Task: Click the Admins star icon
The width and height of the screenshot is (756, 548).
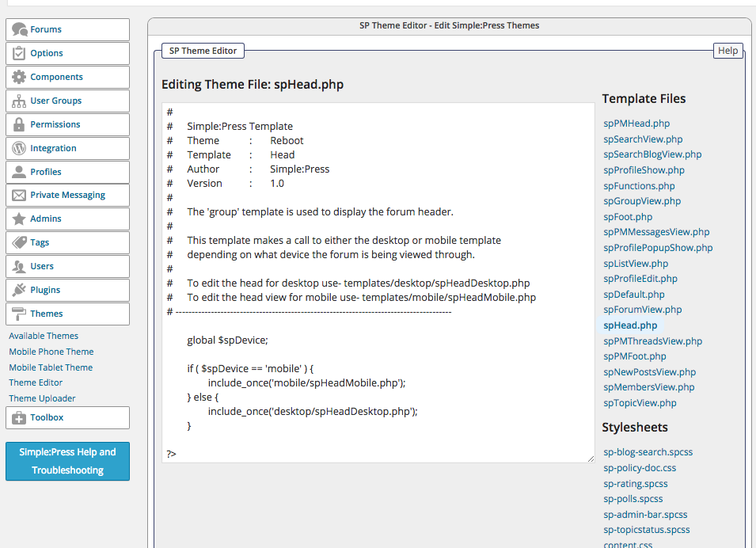Action: coord(19,219)
